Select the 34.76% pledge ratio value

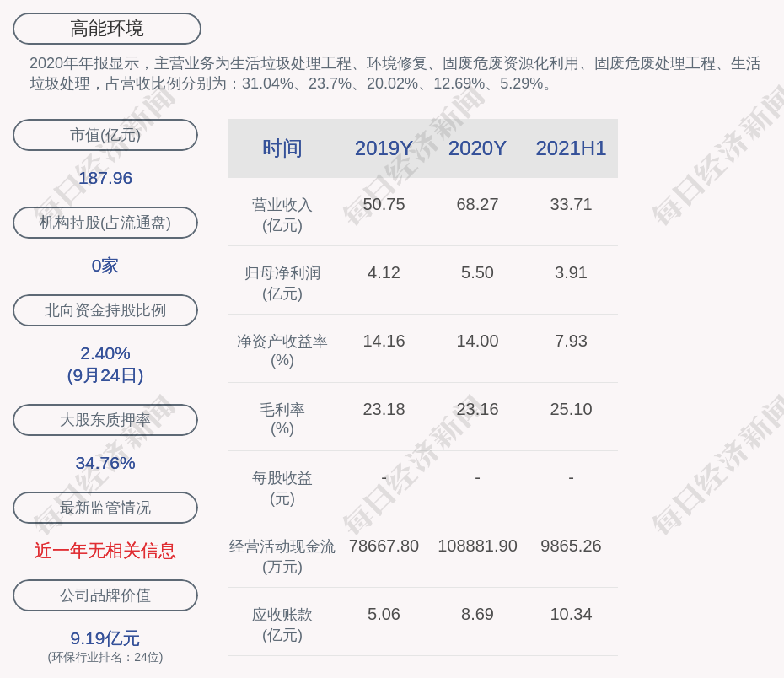point(105,463)
